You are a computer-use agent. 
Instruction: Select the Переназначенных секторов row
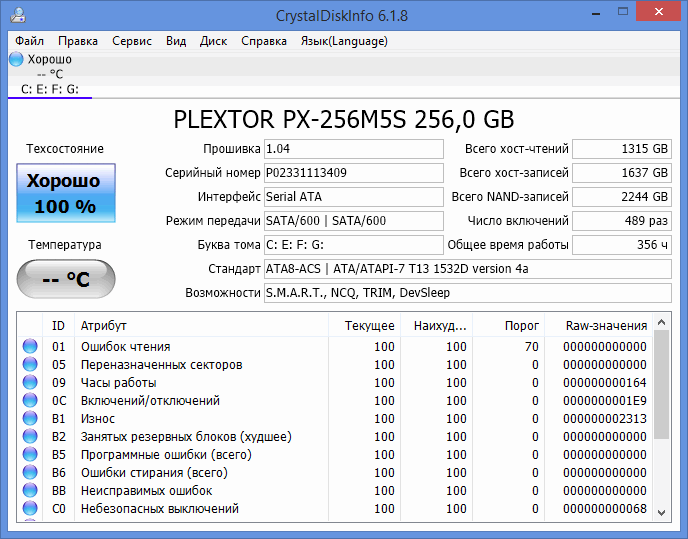point(335,364)
